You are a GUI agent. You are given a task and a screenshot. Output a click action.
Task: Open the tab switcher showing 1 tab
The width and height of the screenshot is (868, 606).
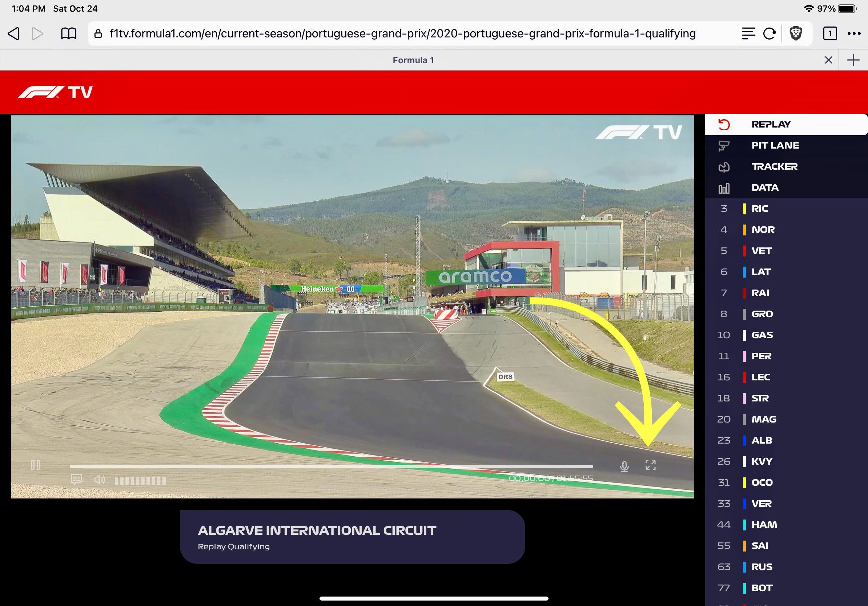[x=830, y=34]
